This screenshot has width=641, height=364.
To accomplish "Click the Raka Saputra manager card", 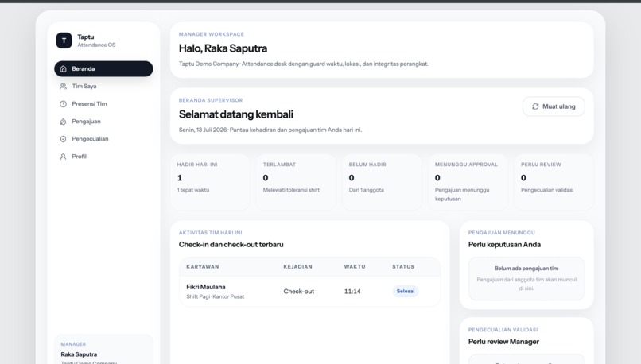I will pos(103,350).
